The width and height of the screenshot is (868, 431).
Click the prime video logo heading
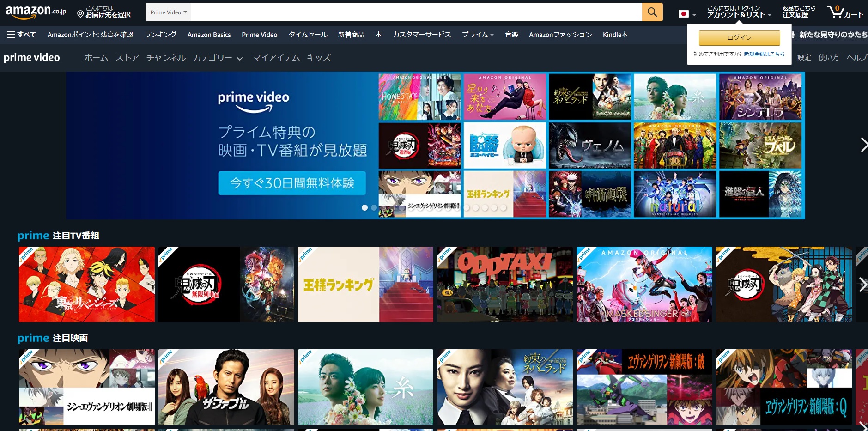point(32,57)
